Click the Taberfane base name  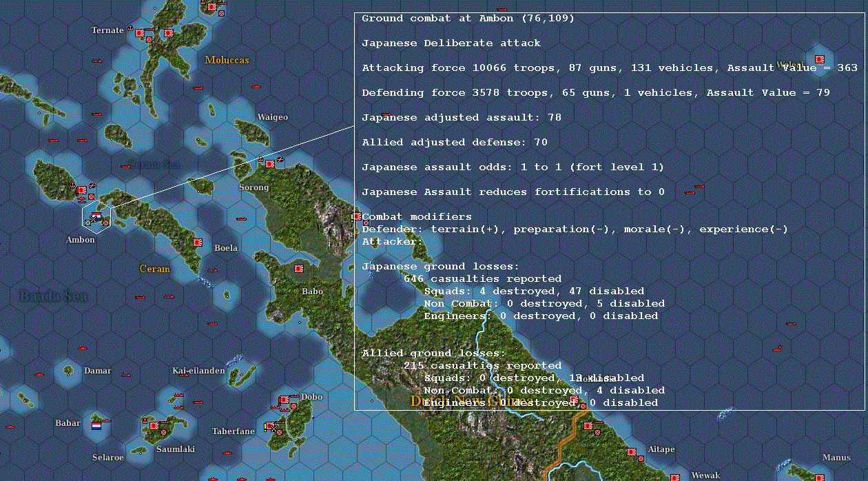click(x=234, y=431)
